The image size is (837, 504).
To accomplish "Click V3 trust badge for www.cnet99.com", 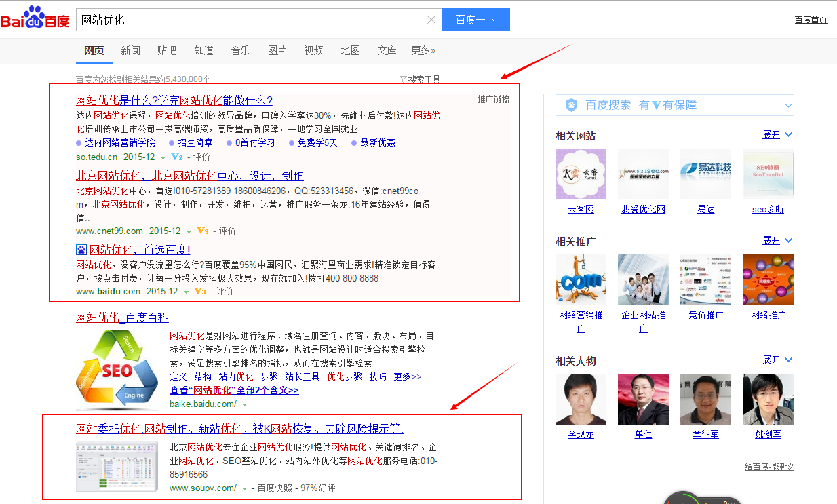I will (203, 231).
